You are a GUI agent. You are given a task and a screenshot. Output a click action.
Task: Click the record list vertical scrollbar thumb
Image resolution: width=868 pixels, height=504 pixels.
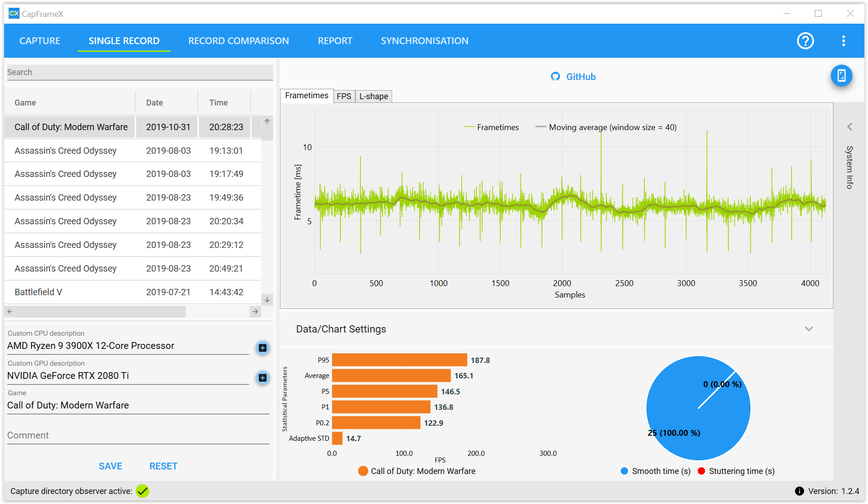click(267, 134)
